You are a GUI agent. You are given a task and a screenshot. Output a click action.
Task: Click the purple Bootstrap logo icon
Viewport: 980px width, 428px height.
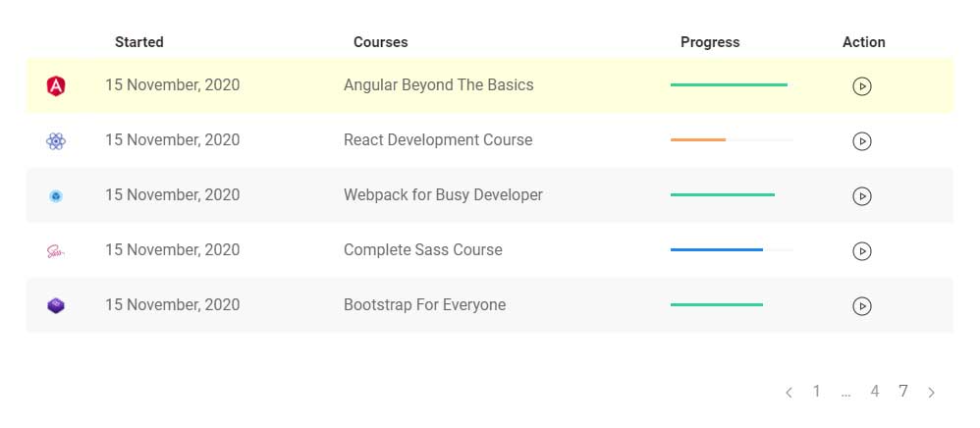(56, 306)
